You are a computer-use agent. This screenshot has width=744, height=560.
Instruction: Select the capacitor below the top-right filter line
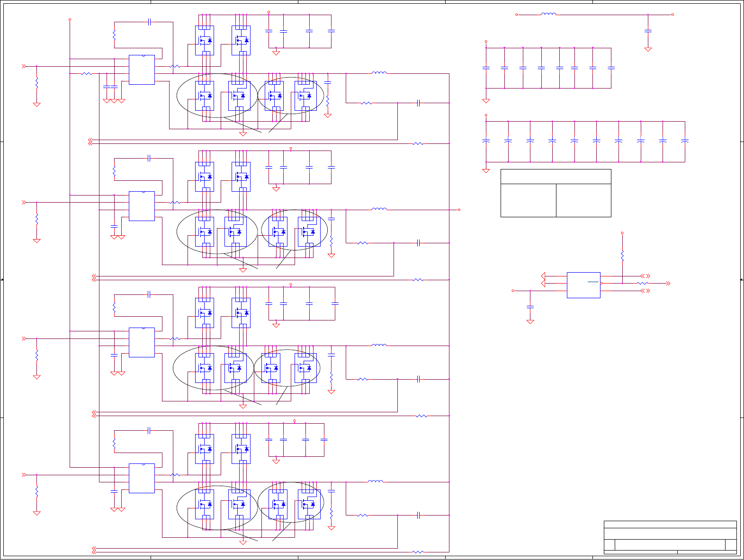click(648, 31)
